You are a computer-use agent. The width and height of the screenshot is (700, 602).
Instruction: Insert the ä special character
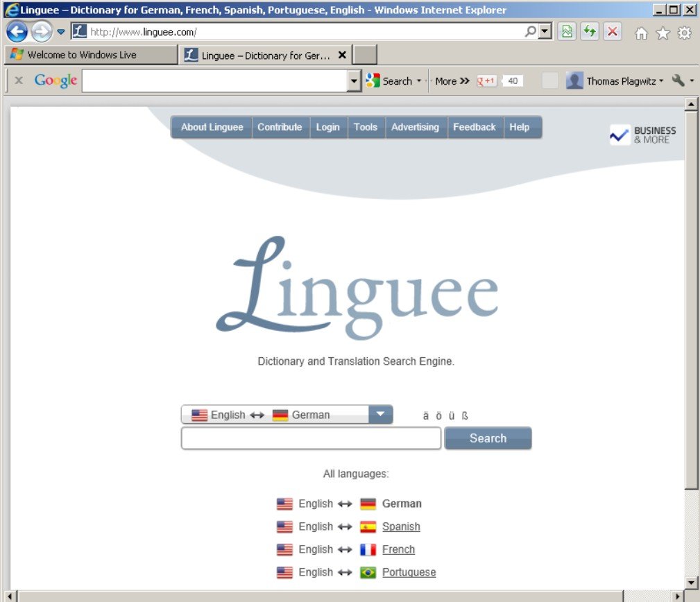(426, 414)
